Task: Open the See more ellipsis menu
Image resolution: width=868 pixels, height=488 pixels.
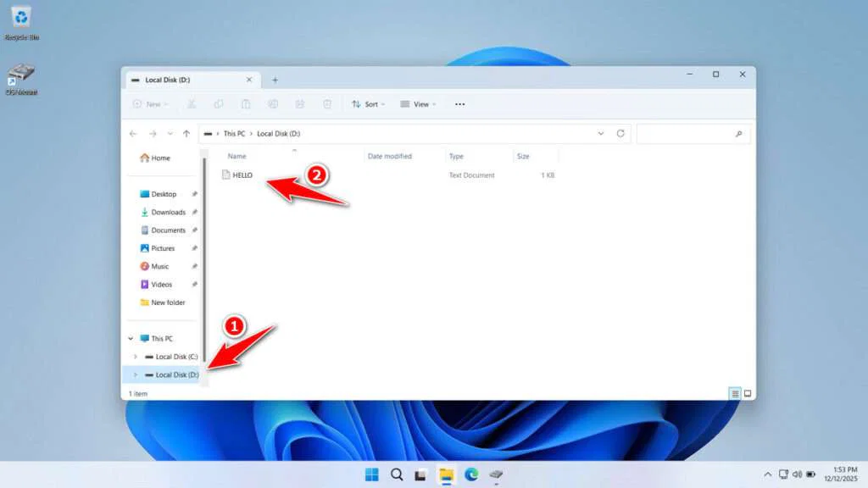Action: (459, 103)
